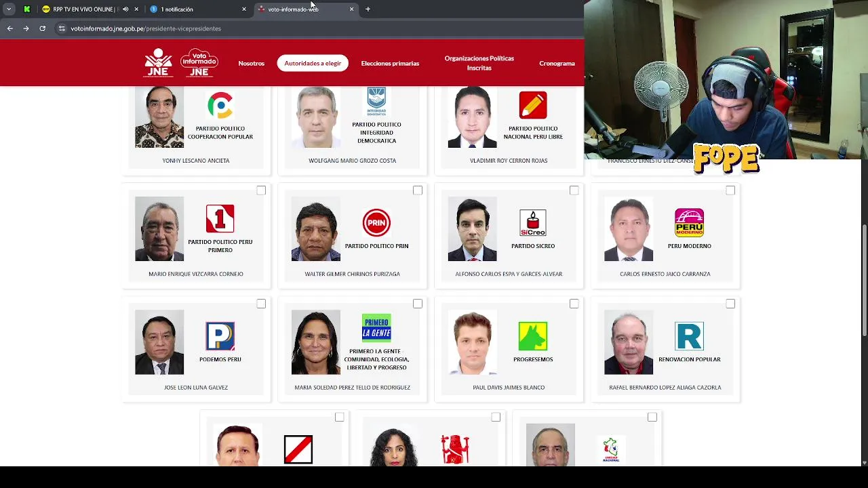Open Wolfgang Mario Grozo Costa candidate name
The height and width of the screenshot is (488, 868).
pyautogui.click(x=353, y=161)
